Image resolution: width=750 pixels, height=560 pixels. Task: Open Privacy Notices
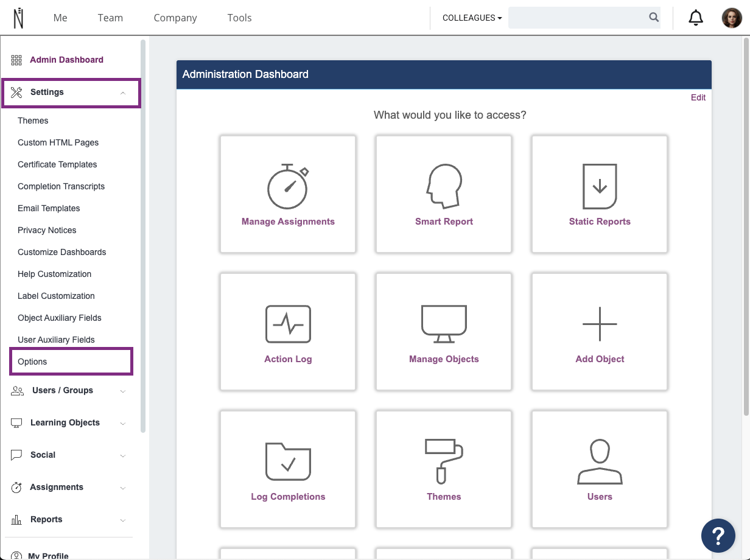[x=47, y=230]
